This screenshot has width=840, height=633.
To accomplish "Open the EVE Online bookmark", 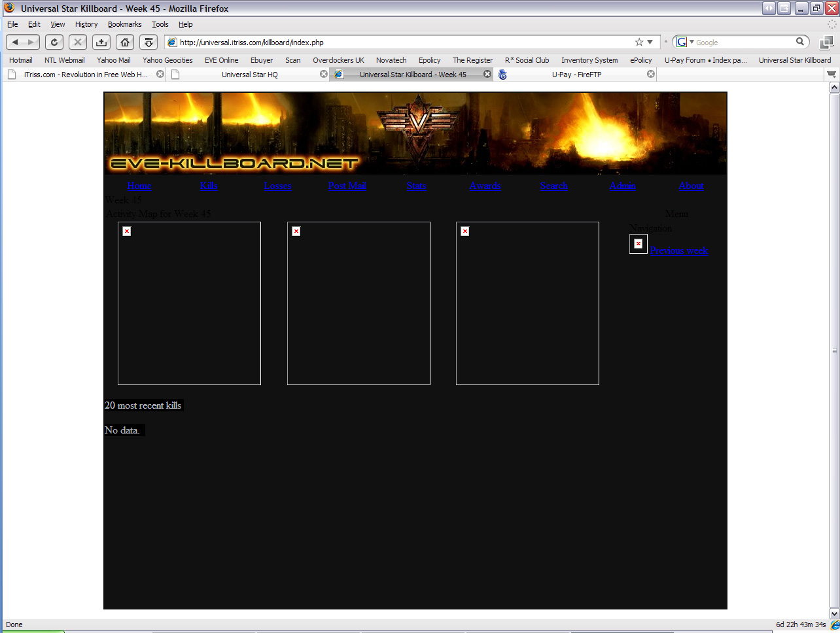I will (x=222, y=60).
